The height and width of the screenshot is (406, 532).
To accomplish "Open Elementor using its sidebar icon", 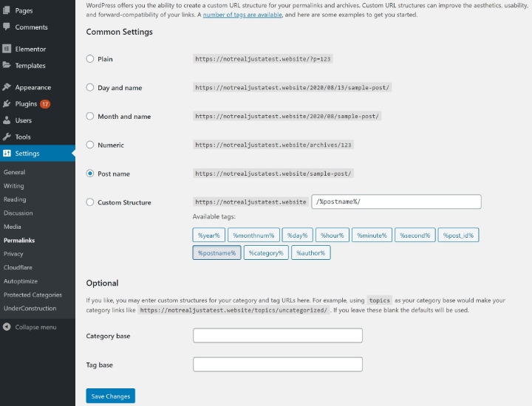I will tap(7, 49).
